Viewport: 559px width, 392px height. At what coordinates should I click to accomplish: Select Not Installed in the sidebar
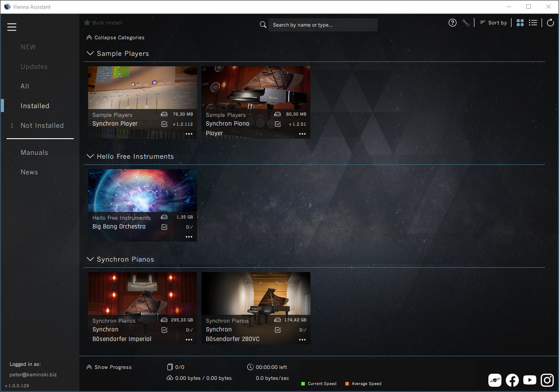[x=42, y=126]
